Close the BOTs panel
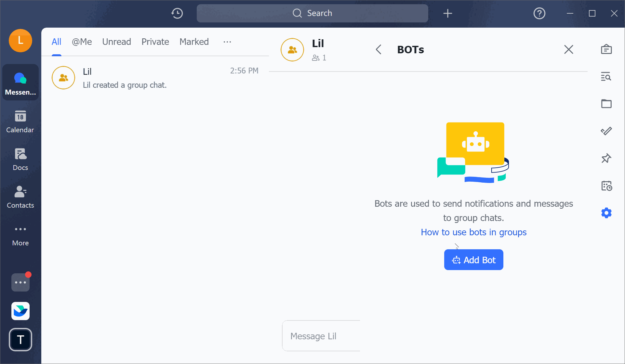Image resolution: width=625 pixels, height=364 pixels. point(568,49)
